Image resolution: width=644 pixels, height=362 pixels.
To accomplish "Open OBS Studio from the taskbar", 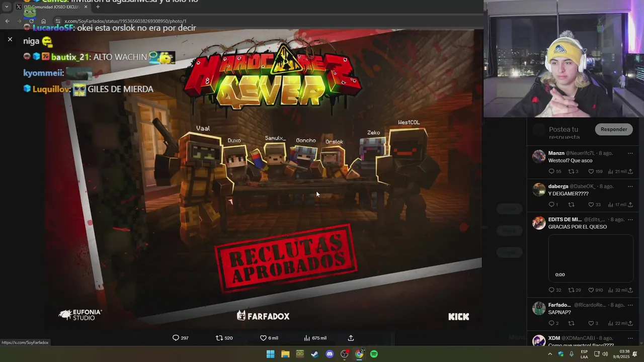I will click(x=344, y=354).
